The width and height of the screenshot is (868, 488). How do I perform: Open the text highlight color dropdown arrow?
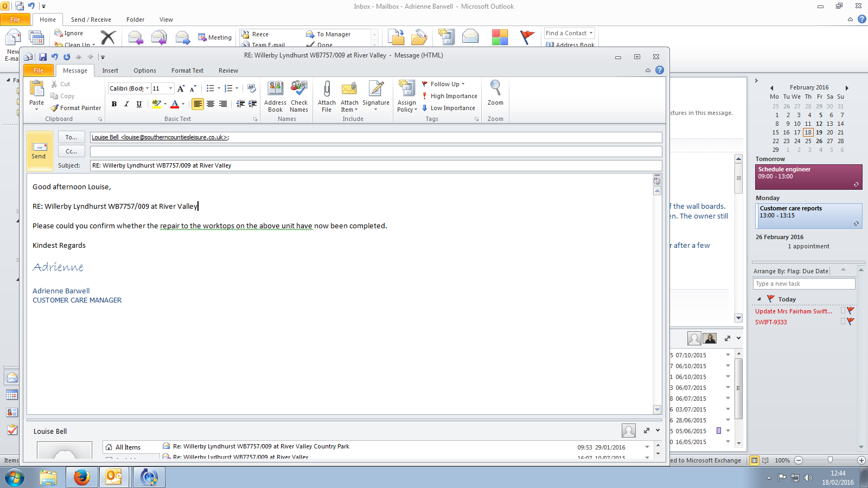[165, 104]
